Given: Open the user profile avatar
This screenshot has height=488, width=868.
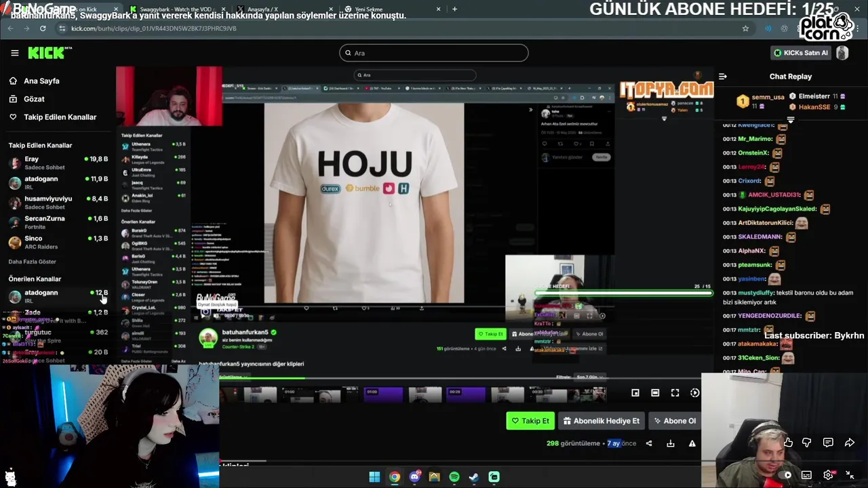Looking at the screenshot, I should (x=842, y=53).
